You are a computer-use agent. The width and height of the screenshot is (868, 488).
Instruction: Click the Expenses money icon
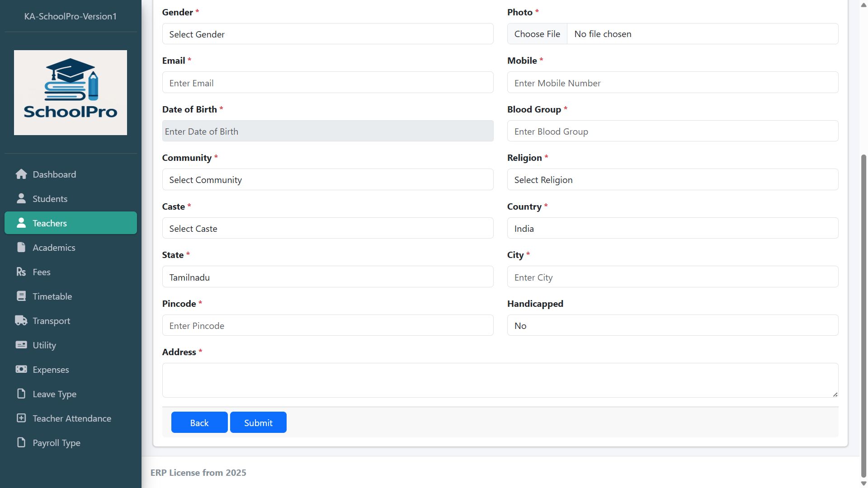pos(21,370)
